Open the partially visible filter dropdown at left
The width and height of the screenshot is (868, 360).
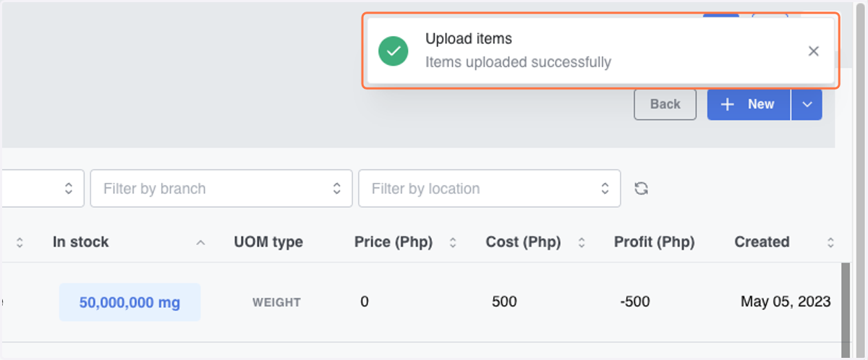42,189
